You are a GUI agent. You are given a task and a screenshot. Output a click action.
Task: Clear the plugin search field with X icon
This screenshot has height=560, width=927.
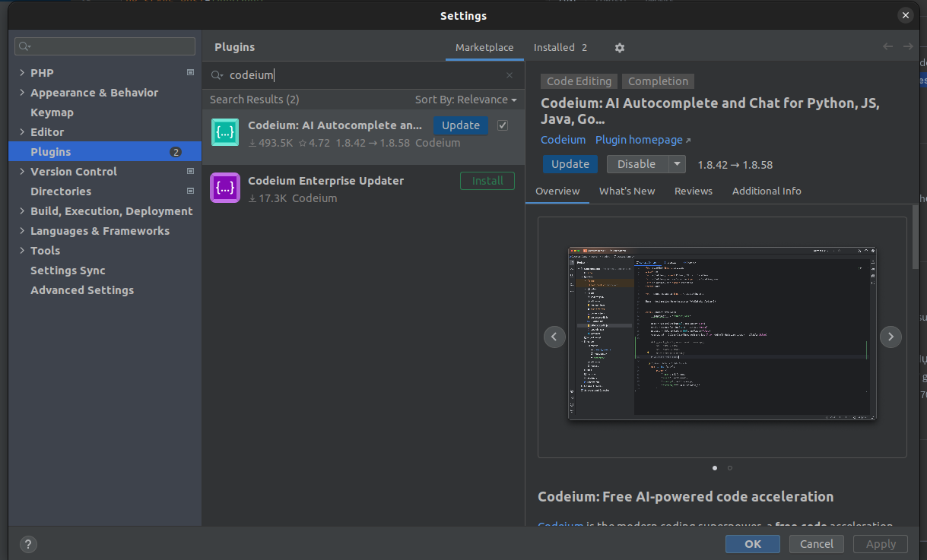click(x=510, y=75)
